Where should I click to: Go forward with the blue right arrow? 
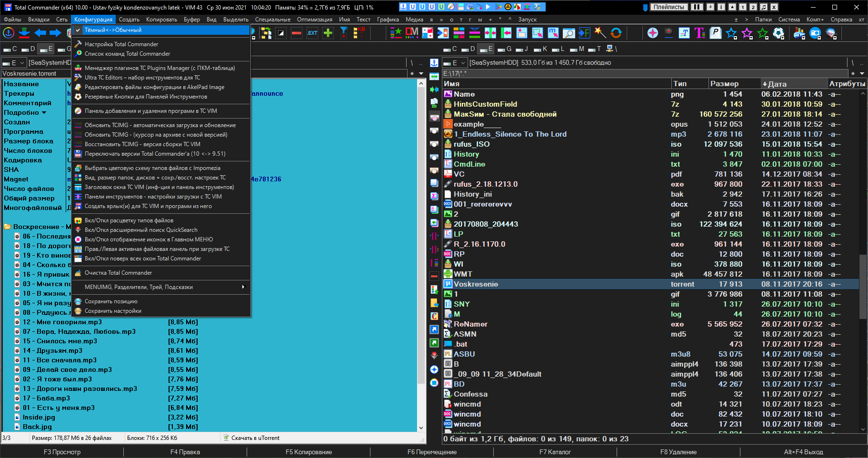coord(55,33)
